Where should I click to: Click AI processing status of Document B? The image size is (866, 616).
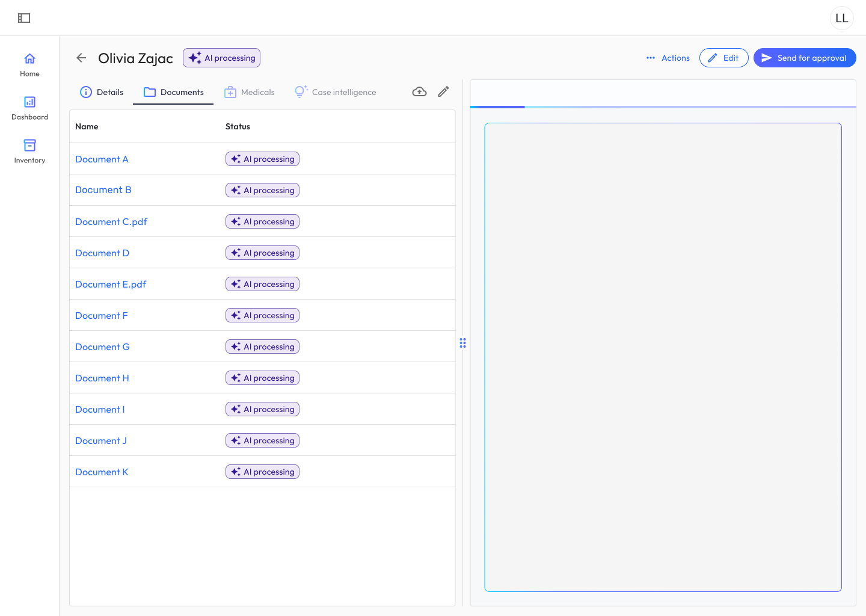click(262, 190)
